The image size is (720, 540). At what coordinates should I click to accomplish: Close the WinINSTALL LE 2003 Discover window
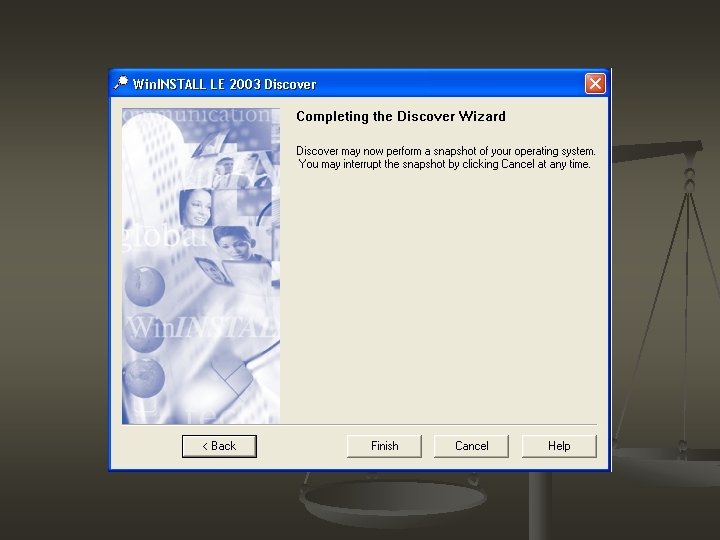(x=595, y=84)
